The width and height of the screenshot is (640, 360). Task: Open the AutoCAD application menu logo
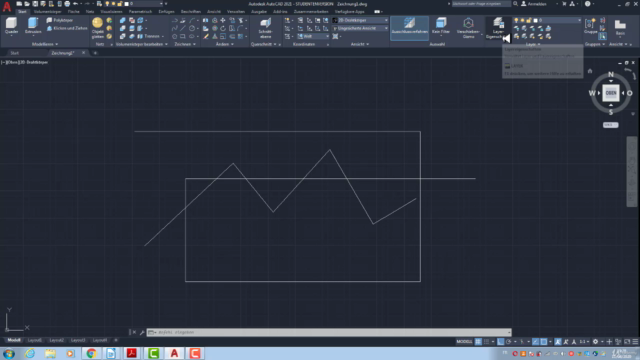(x=7, y=7)
